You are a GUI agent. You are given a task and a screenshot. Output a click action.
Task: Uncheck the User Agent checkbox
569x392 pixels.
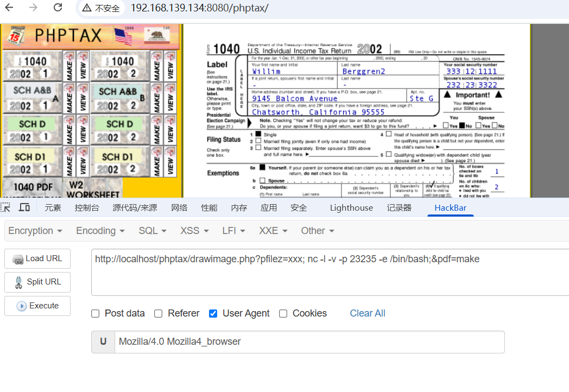[x=213, y=314]
